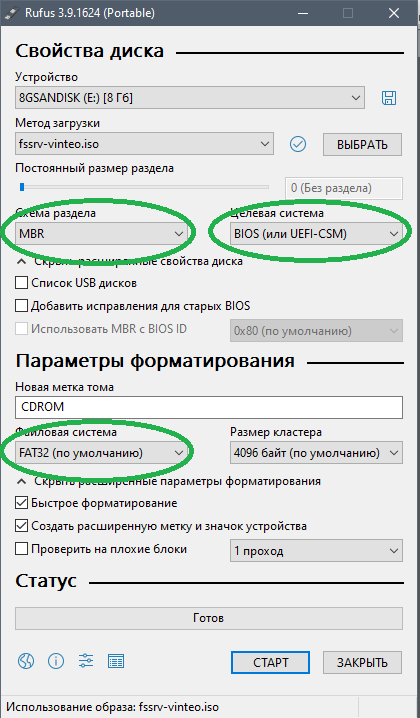The width and height of the screenshot is (420, 718).
Task: Click the Rufus title bar icon
Action: pyautogui.click(x=11, y=13)
